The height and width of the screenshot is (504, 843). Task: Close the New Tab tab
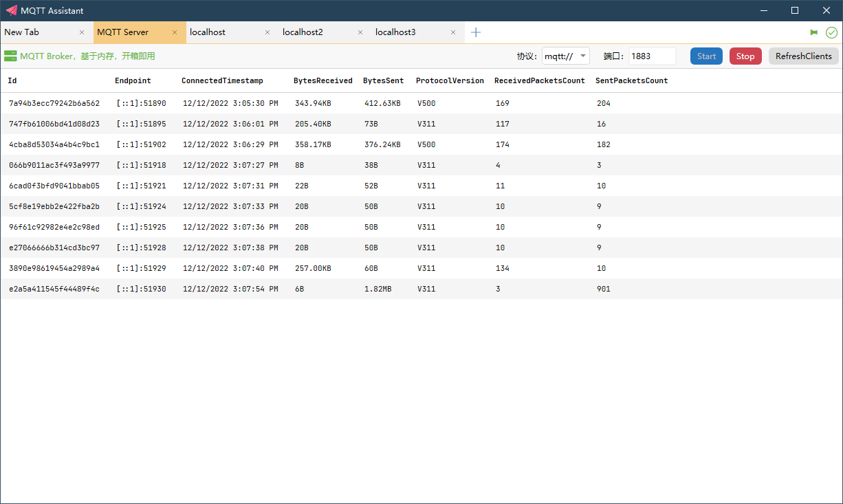click(82, 32)
